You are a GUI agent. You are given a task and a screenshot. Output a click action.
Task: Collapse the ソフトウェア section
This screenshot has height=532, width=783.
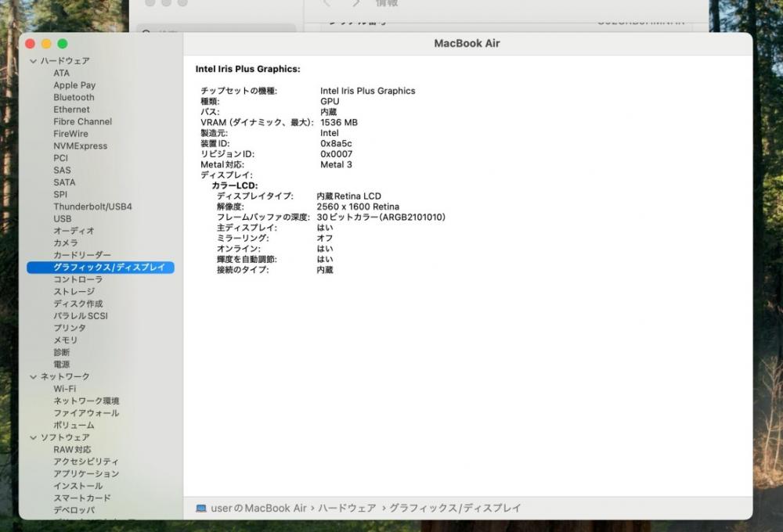pyautogui.click(x=33, y=437)
